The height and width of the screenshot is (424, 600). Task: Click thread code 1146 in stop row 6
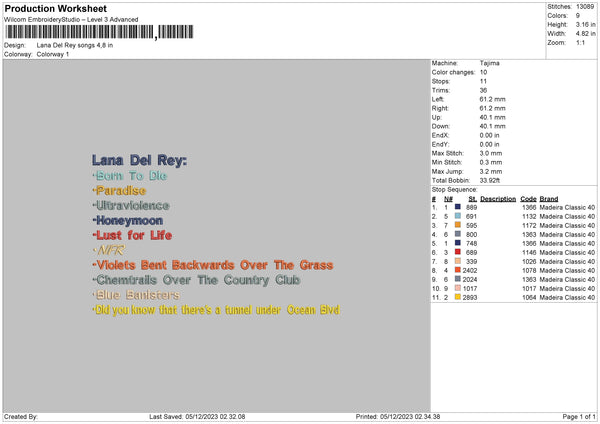tap(529, 253)
